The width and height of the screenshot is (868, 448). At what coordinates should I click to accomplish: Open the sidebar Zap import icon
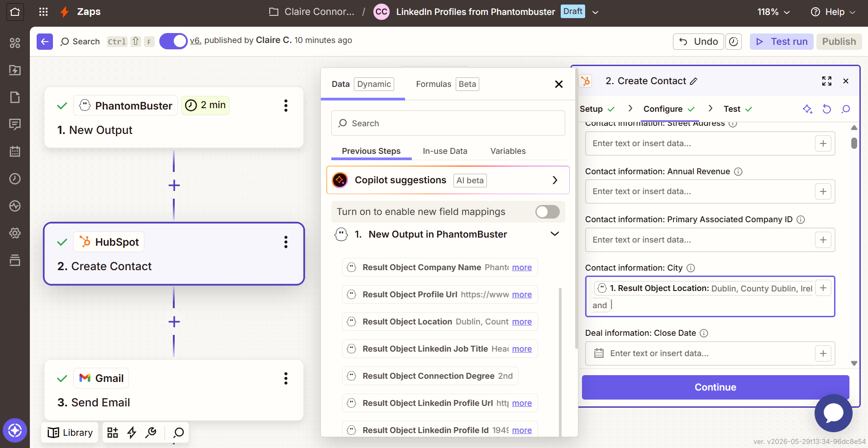click(x=15, y=70)
